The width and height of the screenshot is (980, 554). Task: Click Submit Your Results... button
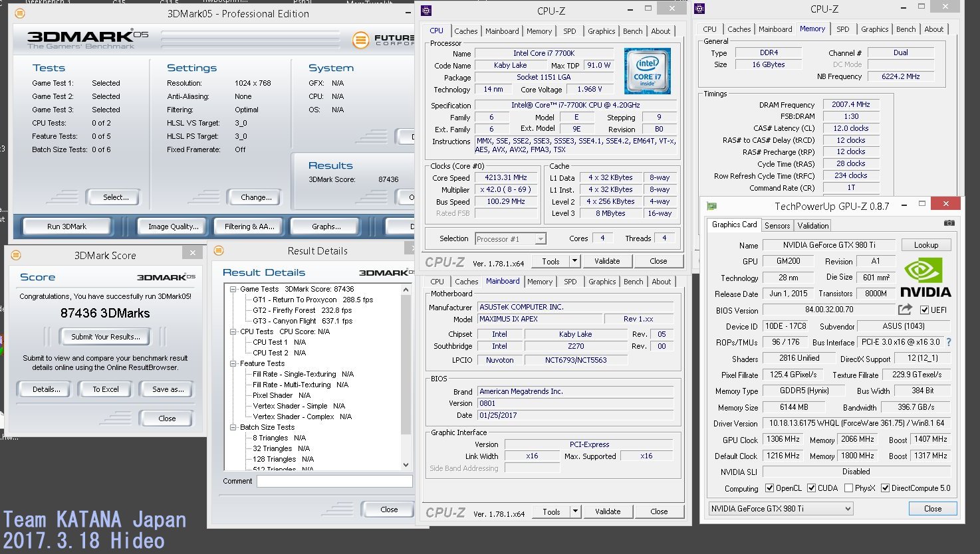[106, 337]
